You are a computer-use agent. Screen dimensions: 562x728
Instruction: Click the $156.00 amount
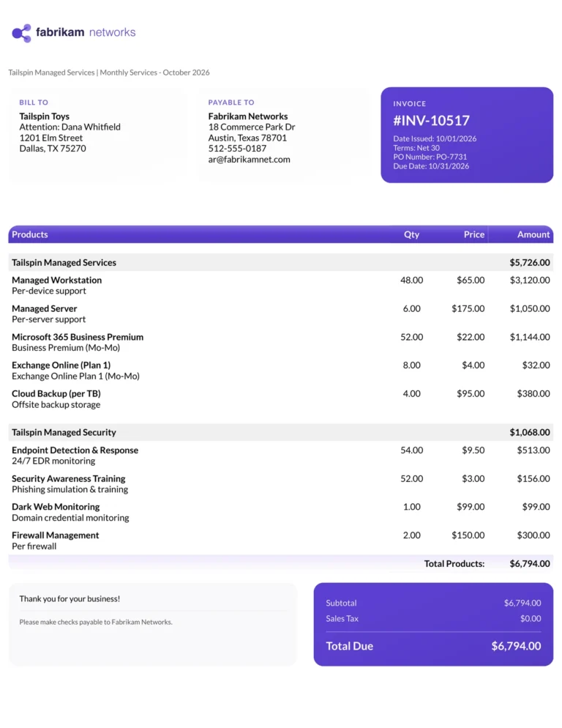(x=533, y=479)
